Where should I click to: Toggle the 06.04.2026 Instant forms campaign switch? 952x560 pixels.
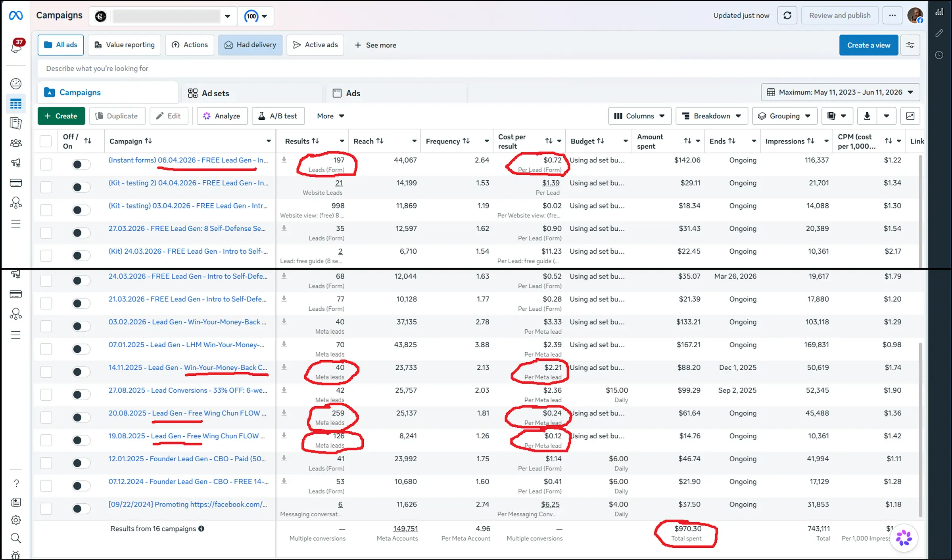(x=81, y=164)
